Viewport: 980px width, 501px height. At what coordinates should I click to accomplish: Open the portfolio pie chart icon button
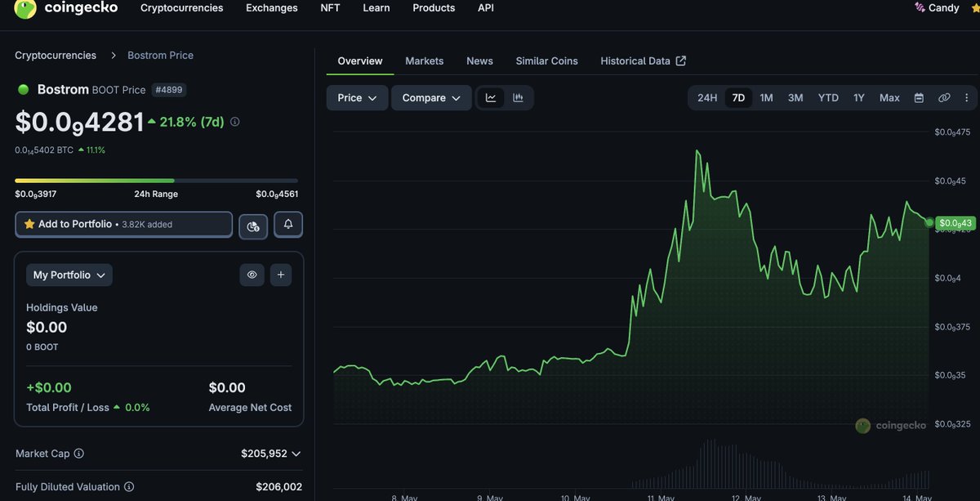[x=253, y=226]
